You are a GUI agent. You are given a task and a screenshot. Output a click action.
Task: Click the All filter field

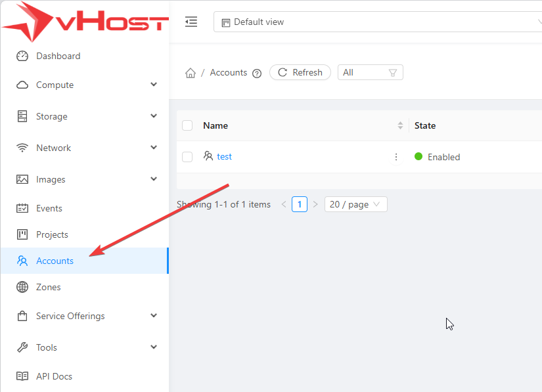pos(370,72)
